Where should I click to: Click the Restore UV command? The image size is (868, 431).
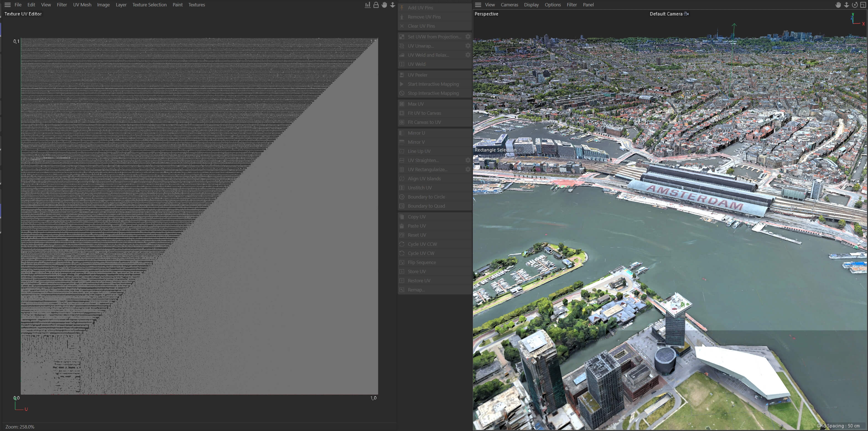coord(435,281)
